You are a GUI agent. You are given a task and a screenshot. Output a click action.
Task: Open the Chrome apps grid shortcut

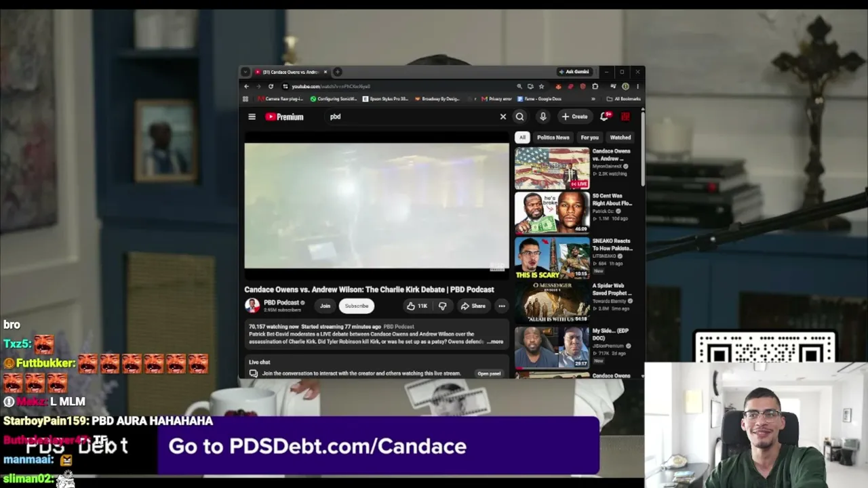245,99
